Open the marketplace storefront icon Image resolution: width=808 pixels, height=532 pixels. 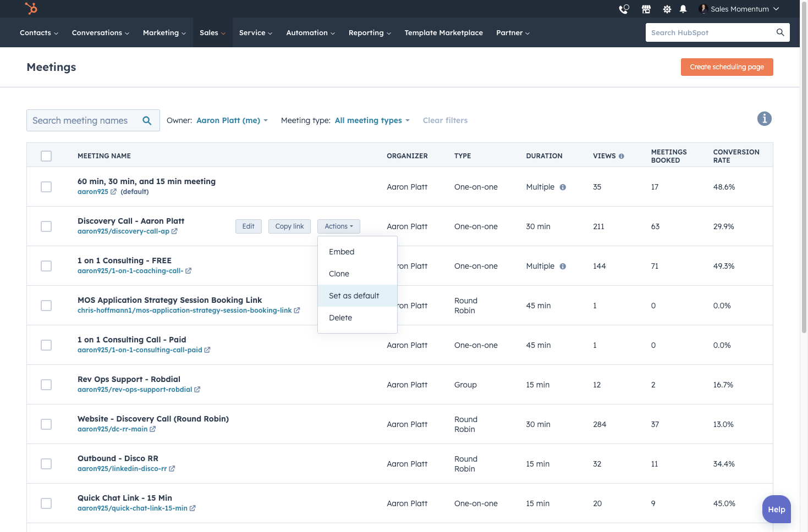[646, 9]
